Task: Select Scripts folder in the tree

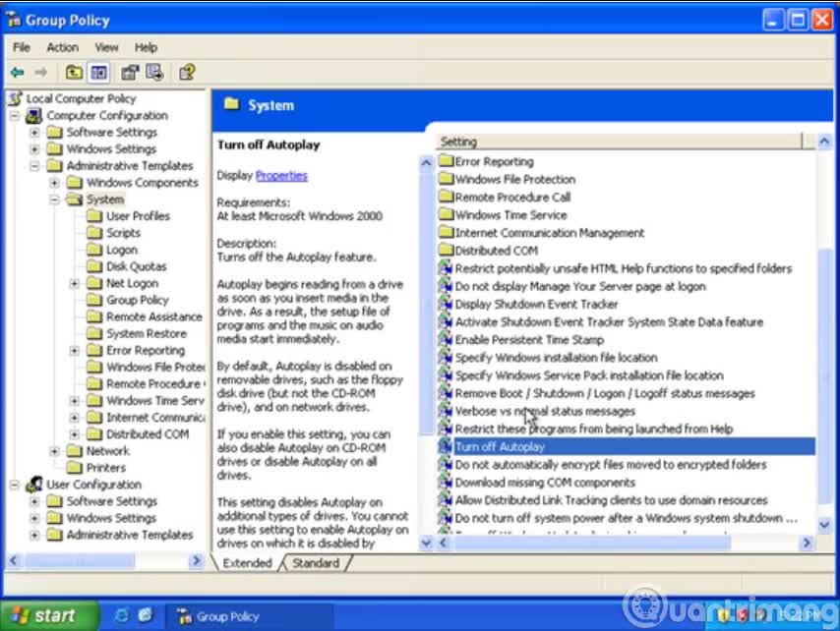Action: [123, 233]
